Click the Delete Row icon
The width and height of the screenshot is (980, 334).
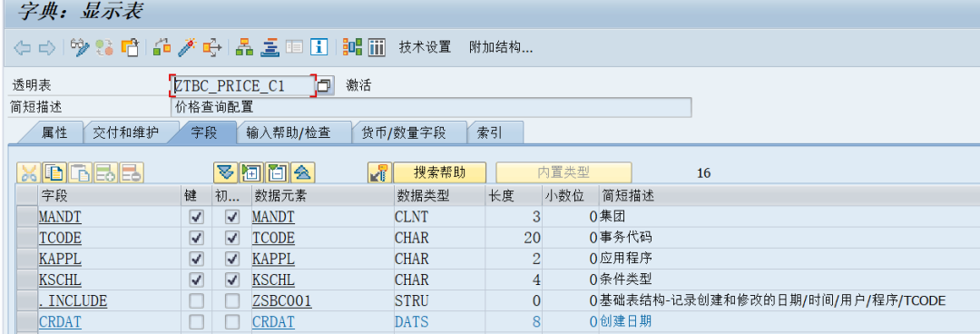click(x=132, y=172)
